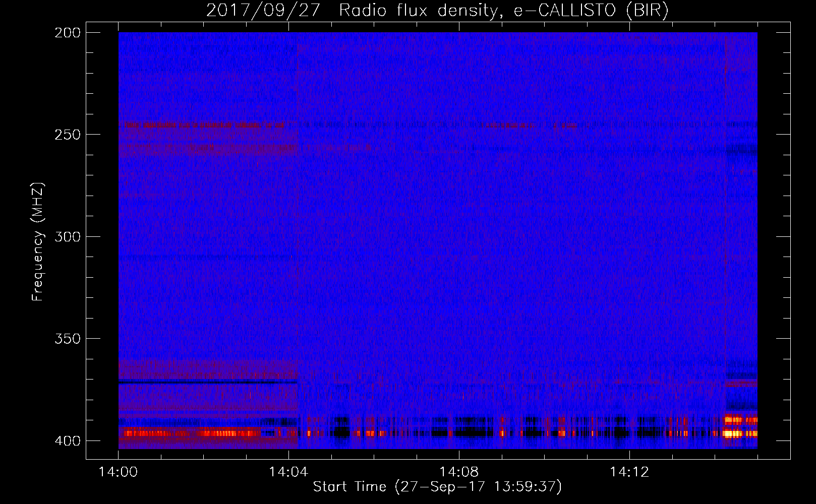Click the 14:04 time tick label
816x504 pixels.
(x=288, y=472)
